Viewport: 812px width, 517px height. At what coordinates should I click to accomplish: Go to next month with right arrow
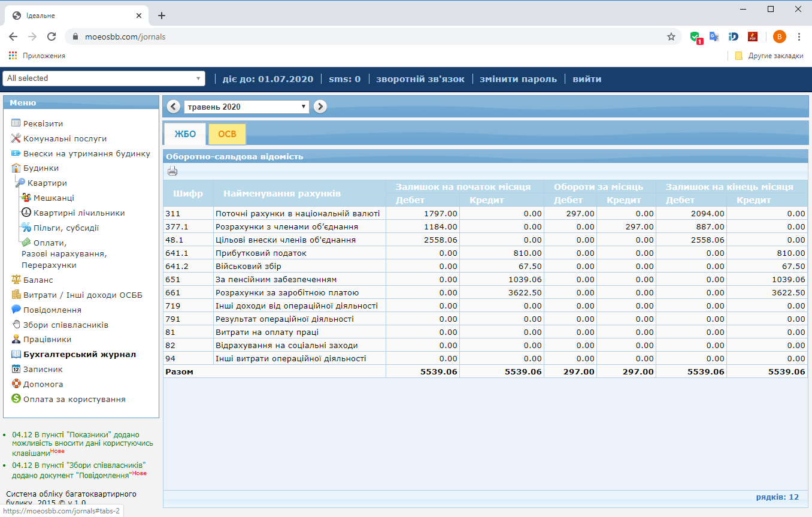click(320, 107)
